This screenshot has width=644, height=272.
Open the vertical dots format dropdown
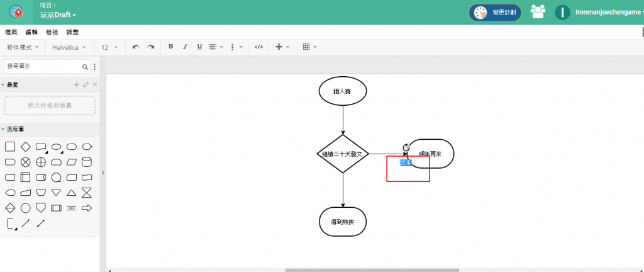click(x=236, y=47)
